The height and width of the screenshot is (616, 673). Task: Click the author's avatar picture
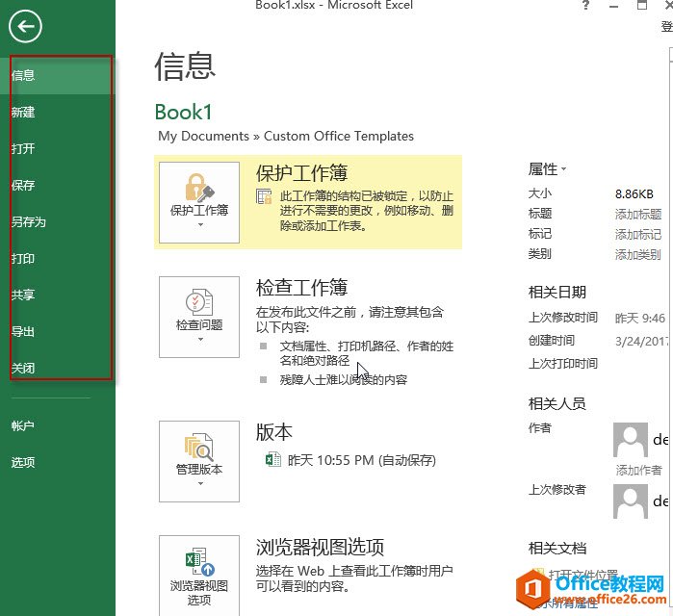[631, 440]
